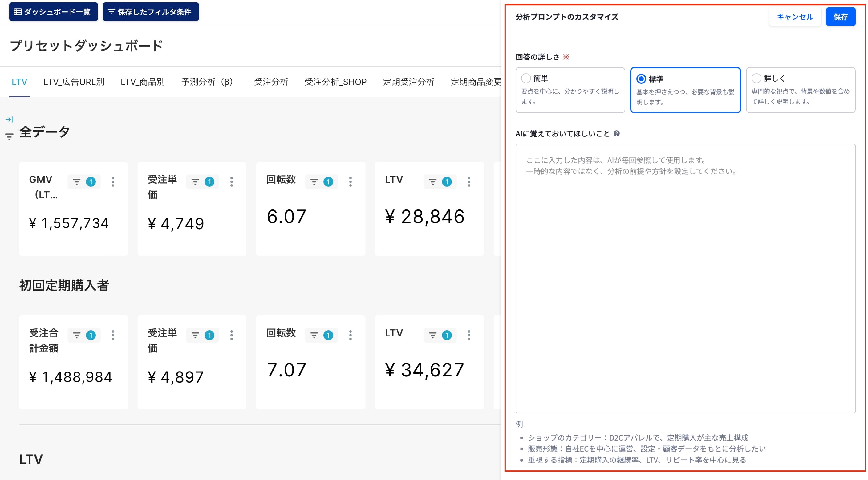Focus the AI instructions text area
The width and height of the screenshot is (868, 480).
coord(685,279)
